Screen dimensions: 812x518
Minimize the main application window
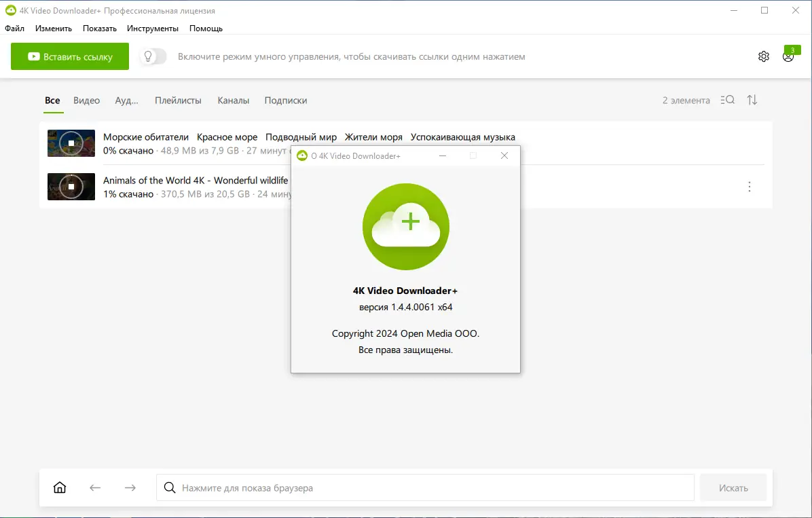pyautogui.click(x=734, y=10)
